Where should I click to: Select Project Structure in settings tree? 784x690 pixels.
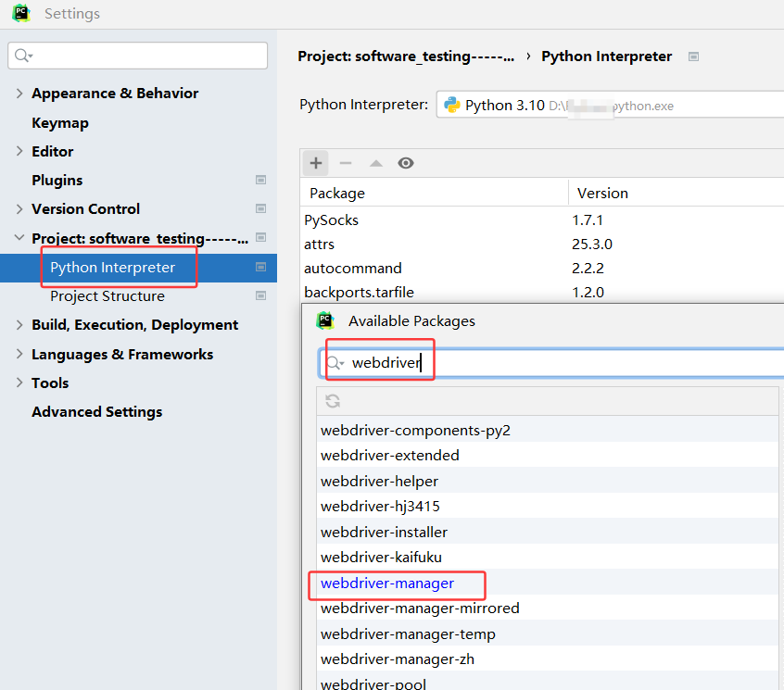click(x=107, y=296)
